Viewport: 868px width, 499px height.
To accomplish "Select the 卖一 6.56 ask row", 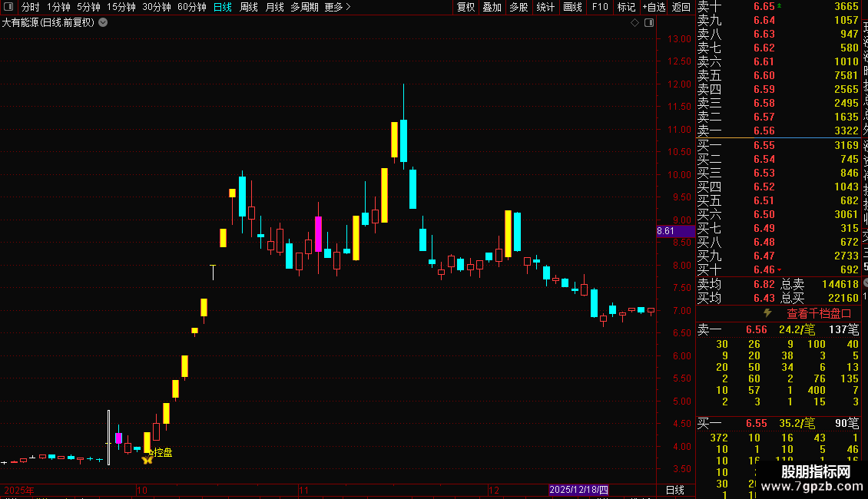I will point(778,131).
